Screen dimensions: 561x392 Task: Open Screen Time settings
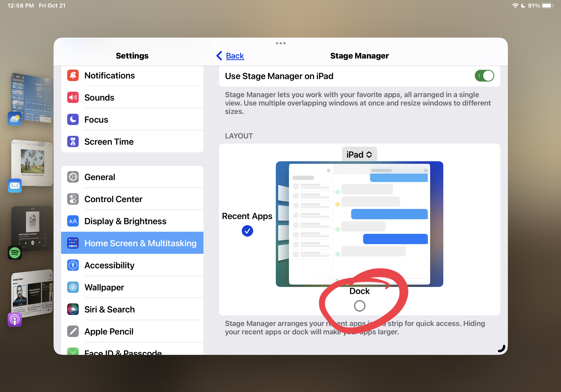tap(132, 141)
